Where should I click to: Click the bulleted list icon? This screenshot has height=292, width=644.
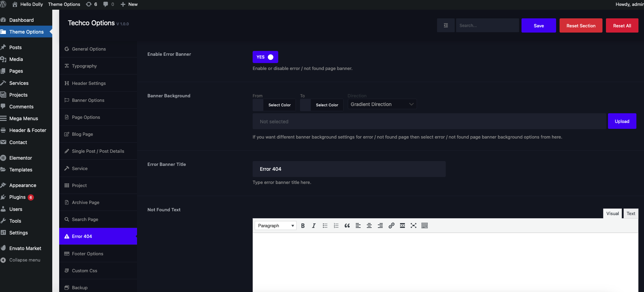[325, 226]
